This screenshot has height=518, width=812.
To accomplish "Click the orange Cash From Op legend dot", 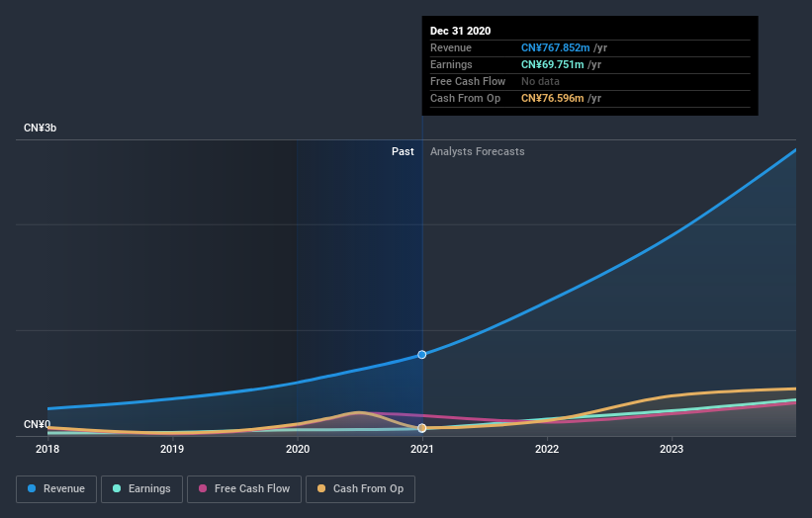I will tap(321, 488).
